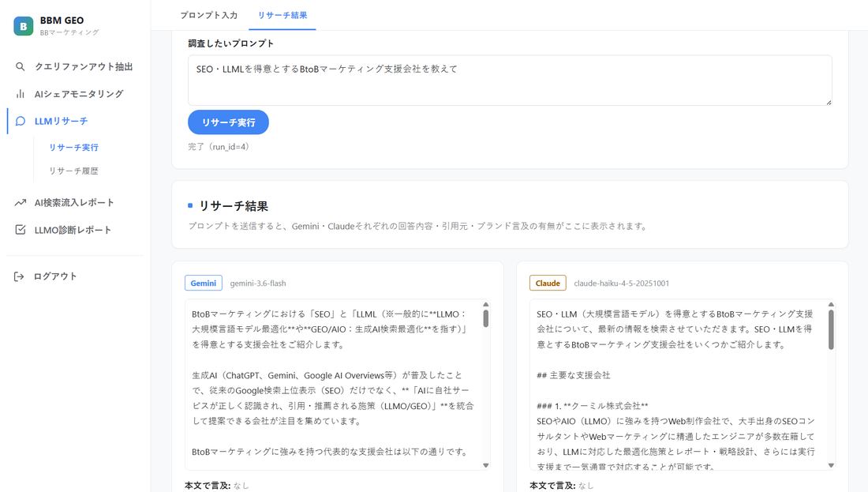
Task: Click the Claude response text box
Action: click(x=682, y=385)
